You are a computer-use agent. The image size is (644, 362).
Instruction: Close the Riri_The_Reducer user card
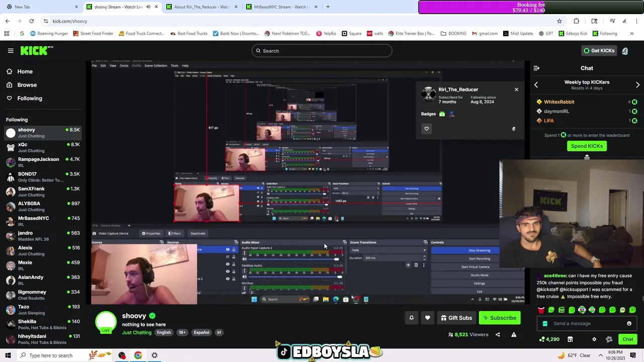pyautogui.click(x=516, y=89)
